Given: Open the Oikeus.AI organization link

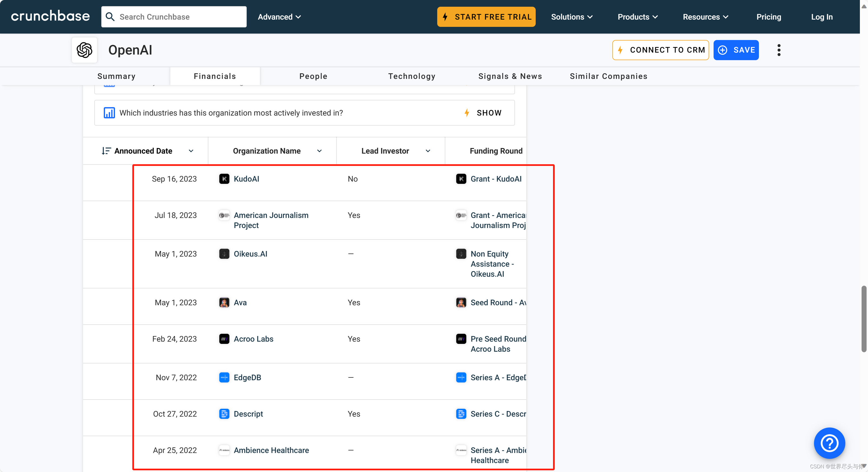Looking at the screenshot, I should [250, 253].
